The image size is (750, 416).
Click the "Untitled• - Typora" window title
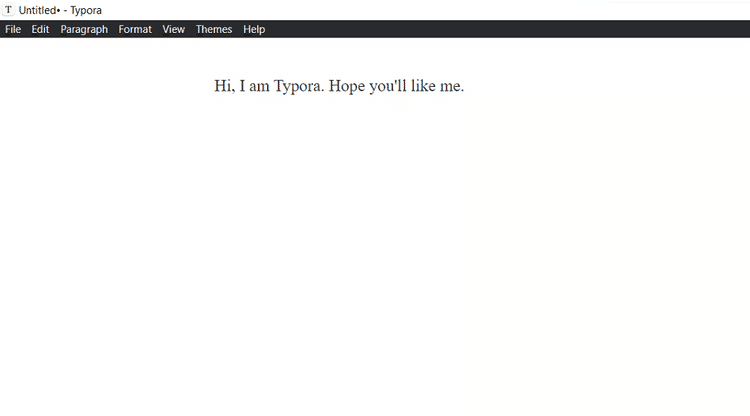pos(60,10)
